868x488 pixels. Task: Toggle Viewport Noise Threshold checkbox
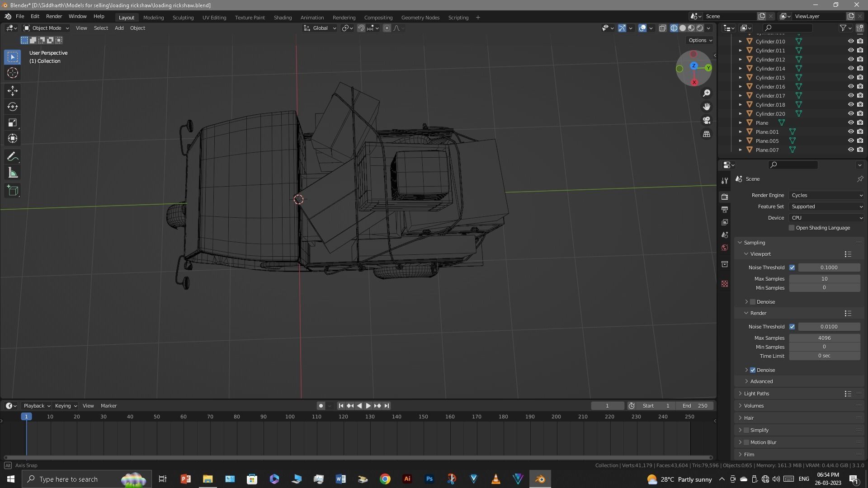(x=792, y=267)
